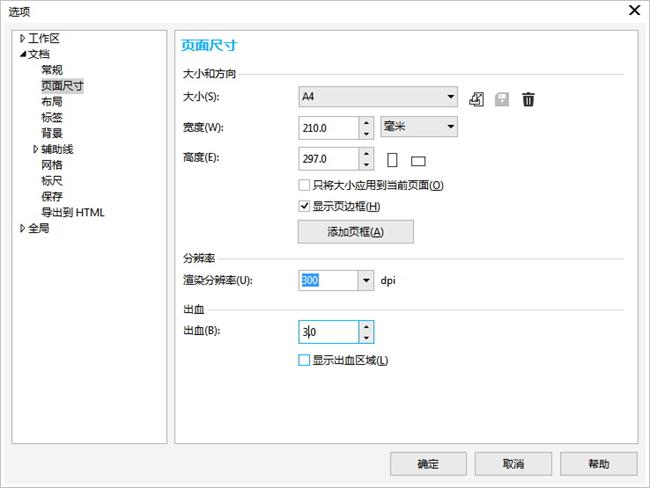Select 导出到 HTML in the tree
The height and width of the screenshot is (488, 650).
[x=72, y=212]
